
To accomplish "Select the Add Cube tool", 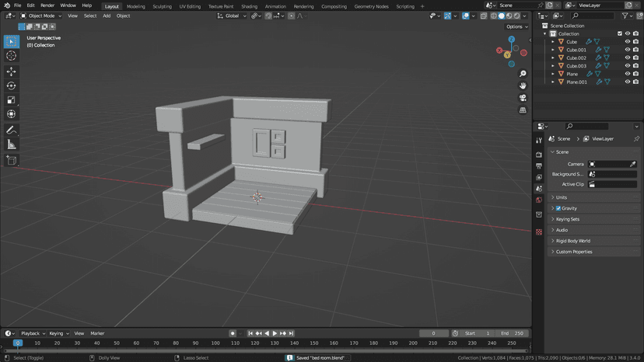I will [11, 160].
